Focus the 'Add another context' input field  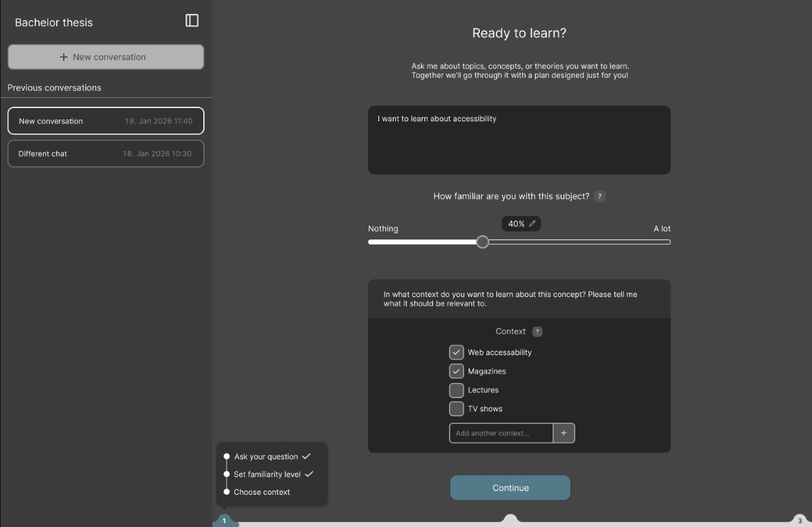pos(501,433)
